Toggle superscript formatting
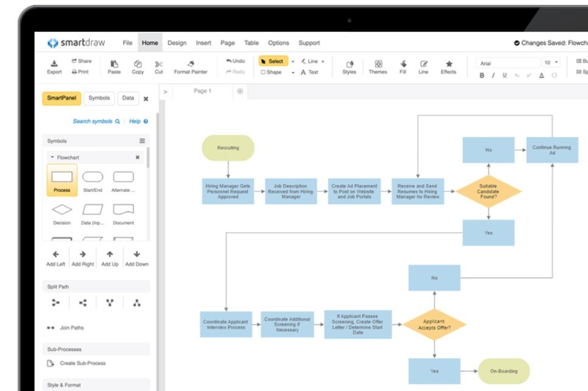 (529, 76)
